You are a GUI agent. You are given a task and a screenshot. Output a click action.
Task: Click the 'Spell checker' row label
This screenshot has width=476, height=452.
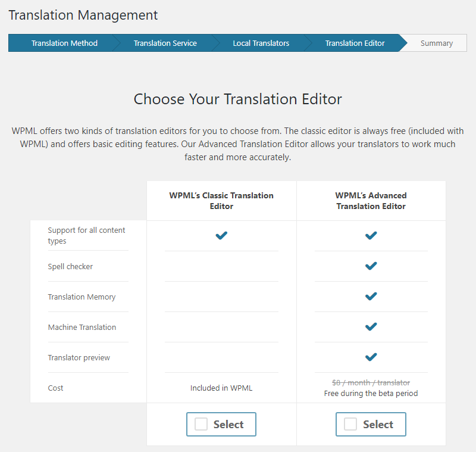tap(70, 266)
